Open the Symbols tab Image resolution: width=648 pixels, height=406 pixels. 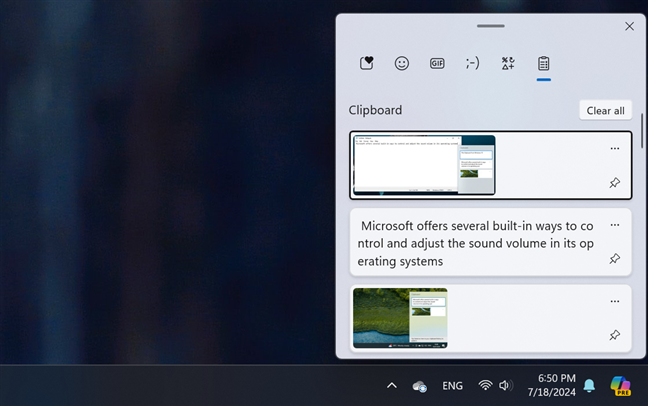click(508, 63)
